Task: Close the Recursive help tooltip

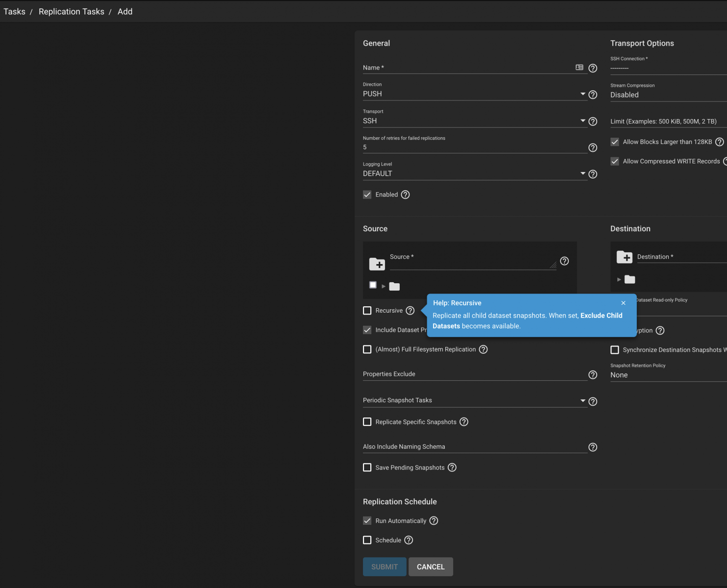Action: [x=623, y=303]
